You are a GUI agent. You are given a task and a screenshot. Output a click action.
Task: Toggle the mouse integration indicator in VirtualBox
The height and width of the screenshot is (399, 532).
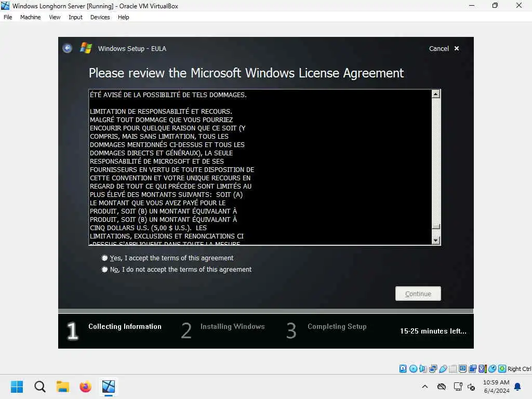click(x=493, y=368)
